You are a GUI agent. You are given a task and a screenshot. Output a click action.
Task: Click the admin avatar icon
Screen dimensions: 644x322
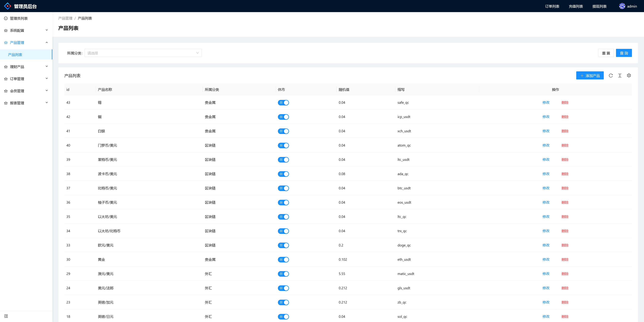[x=622, y=6]
